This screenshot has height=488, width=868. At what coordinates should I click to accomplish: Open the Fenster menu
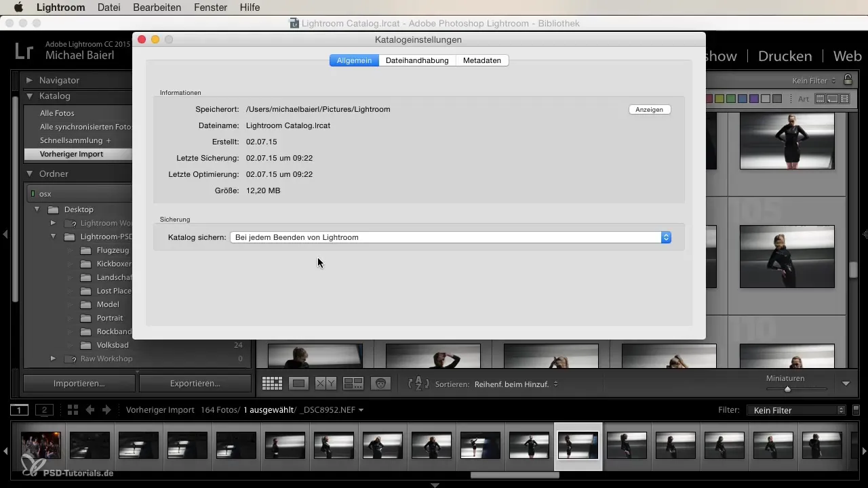click(x=211, y=7)
